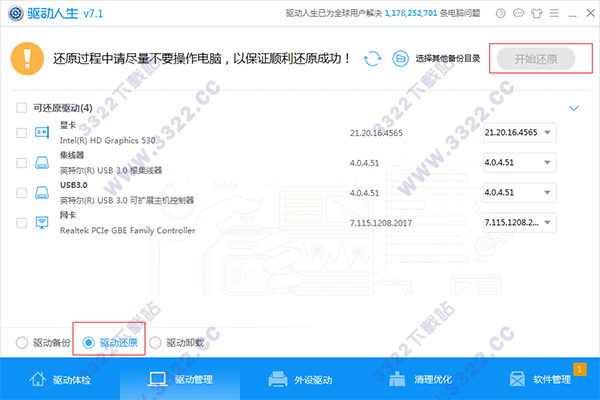Image resolution: width=600 pixels, height=400 pixels.
Task: Open the feedback chat bubble icon
Action: (518, 13)
